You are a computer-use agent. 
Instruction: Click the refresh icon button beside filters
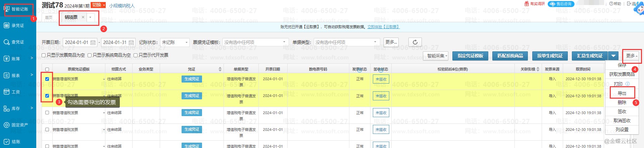[x=415, y=42]
